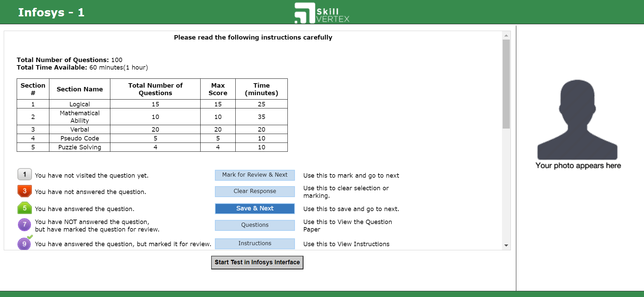Click 'You have not visited the question yet.'

[92, 176]
